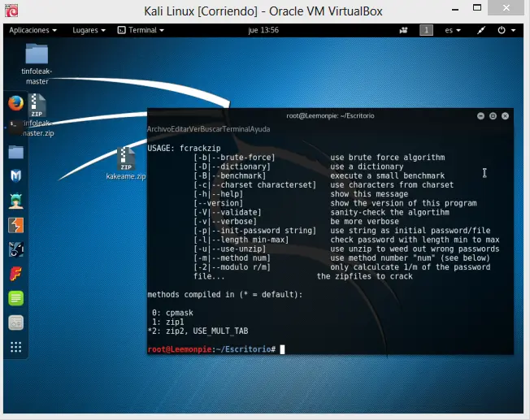Screen dimensions: 530x420
Task: Click "[-h|--help]" option text
Action: pos(219,194)
